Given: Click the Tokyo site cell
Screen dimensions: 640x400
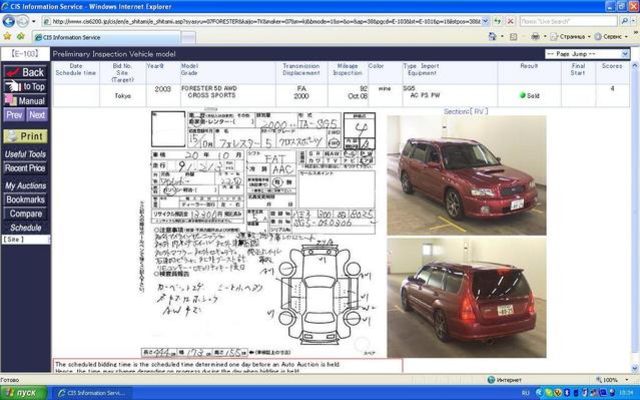Looking at the screenshot, I should (x=122, y=96).
